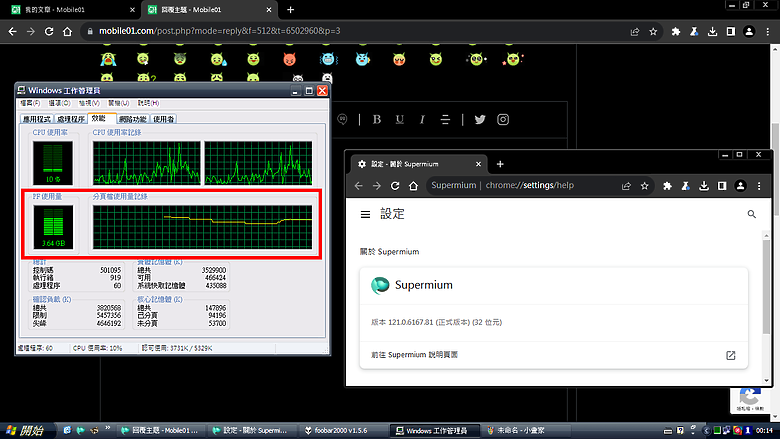780x439 pixels.
Task: Open downloads in the Supermium window toolbar
Action: click(x=704, y=186)
